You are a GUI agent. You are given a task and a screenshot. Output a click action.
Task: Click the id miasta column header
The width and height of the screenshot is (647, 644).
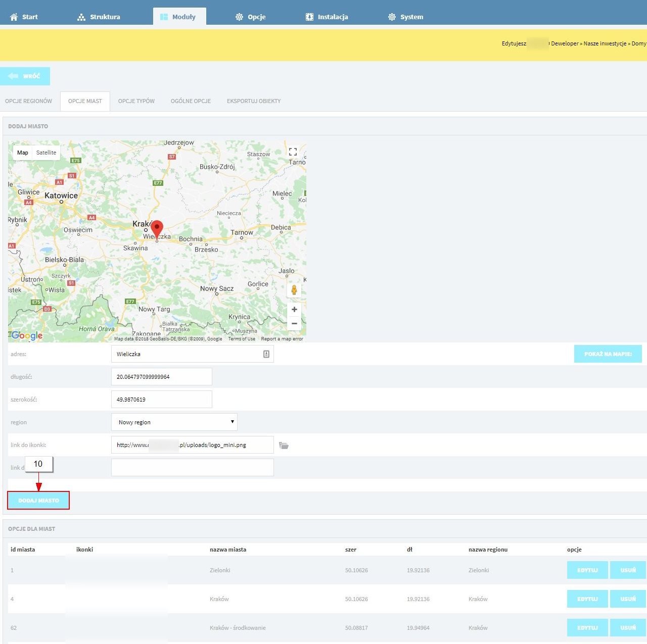23,550
